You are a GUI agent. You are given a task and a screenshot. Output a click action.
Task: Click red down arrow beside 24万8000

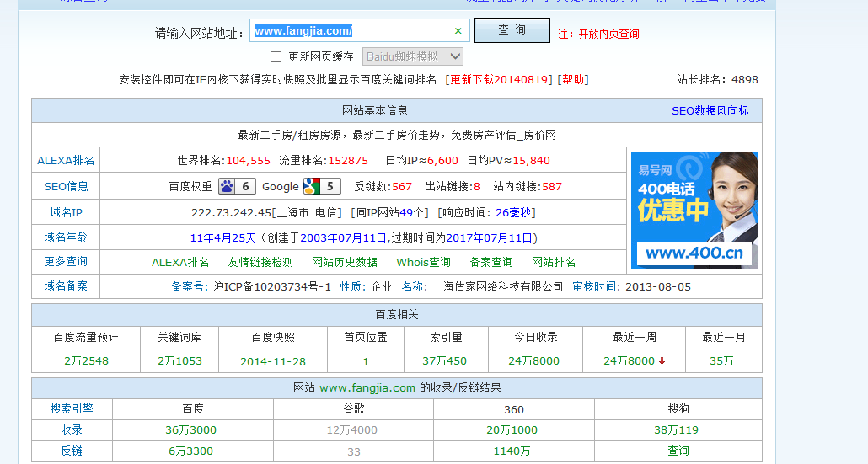pyautogui.click(x=662, y=361)
